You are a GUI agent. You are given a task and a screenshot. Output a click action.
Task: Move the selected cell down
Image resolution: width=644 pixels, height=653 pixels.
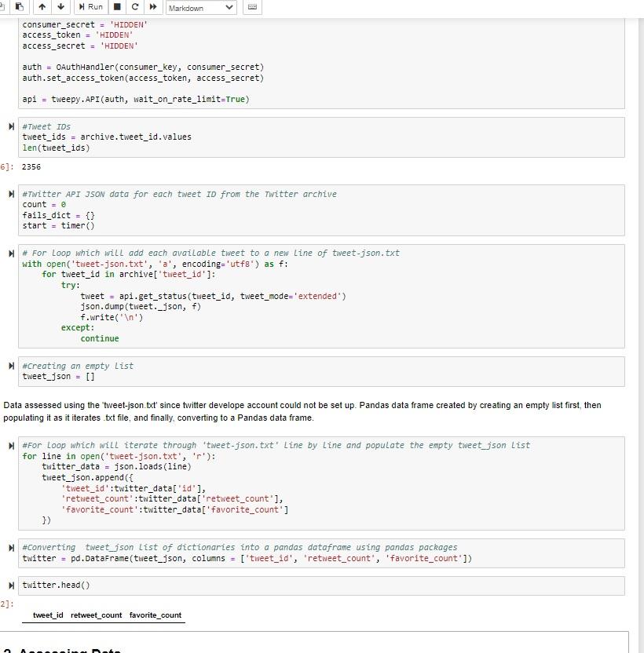(x=60, y=7)
